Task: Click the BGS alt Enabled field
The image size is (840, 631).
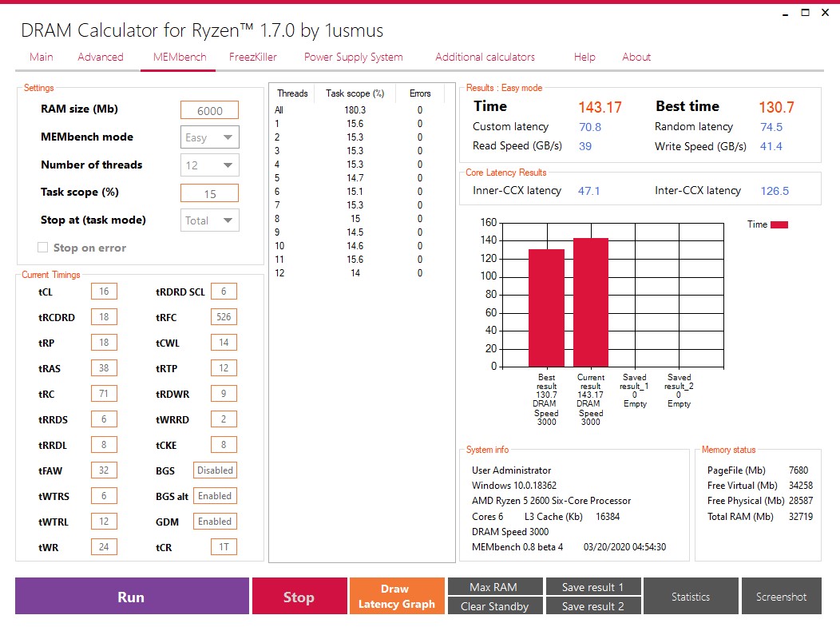Action: point(215,496)
